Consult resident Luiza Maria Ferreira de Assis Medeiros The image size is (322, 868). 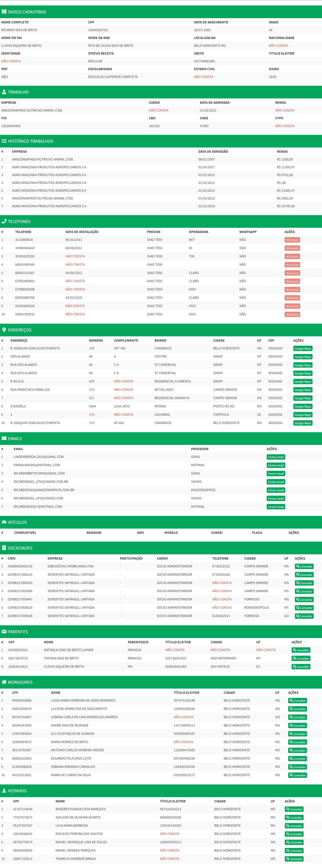tap(297, 701)
